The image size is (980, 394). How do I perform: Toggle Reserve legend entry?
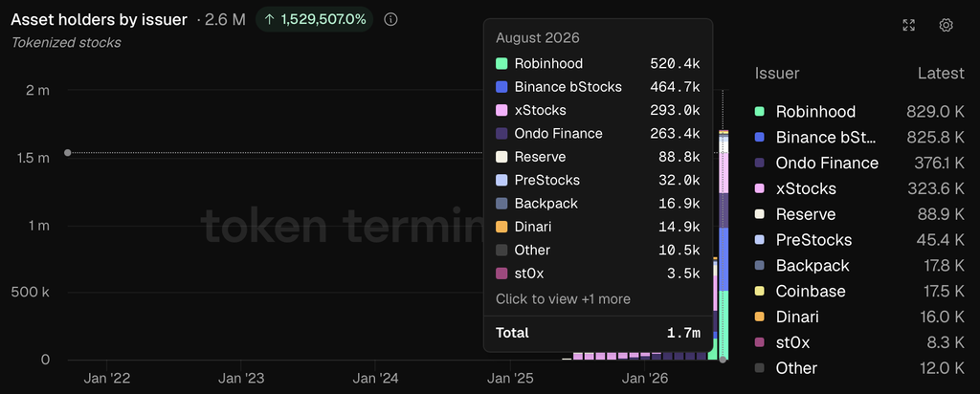pyautogui.click(x=859, y=214)
